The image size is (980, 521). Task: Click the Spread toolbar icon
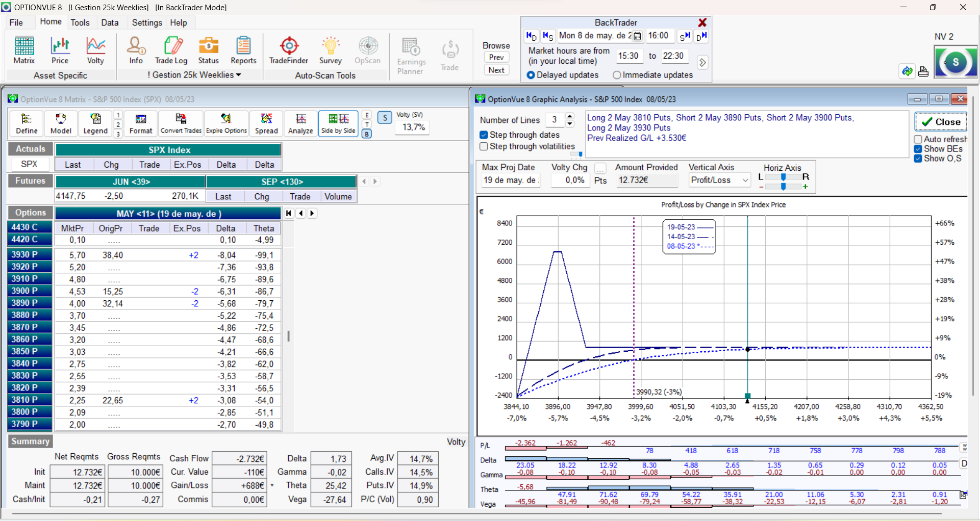coord(266,123)
